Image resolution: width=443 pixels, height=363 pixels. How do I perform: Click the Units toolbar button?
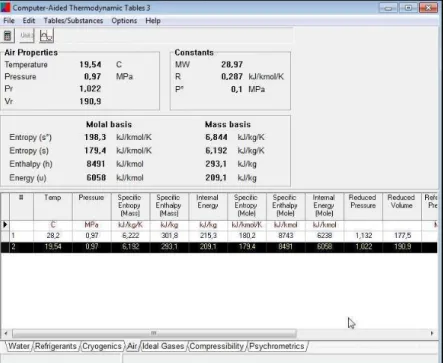(26, 36)
